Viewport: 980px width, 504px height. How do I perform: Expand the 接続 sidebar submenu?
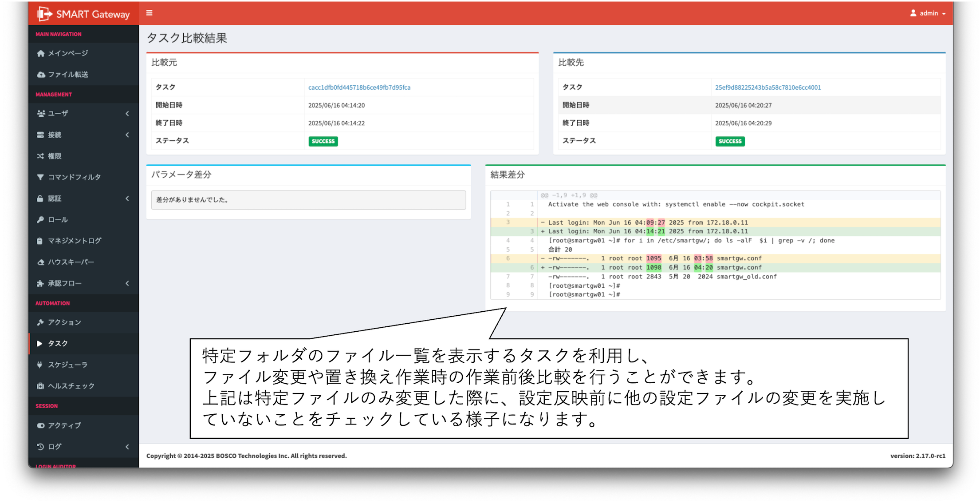[127, 135]
